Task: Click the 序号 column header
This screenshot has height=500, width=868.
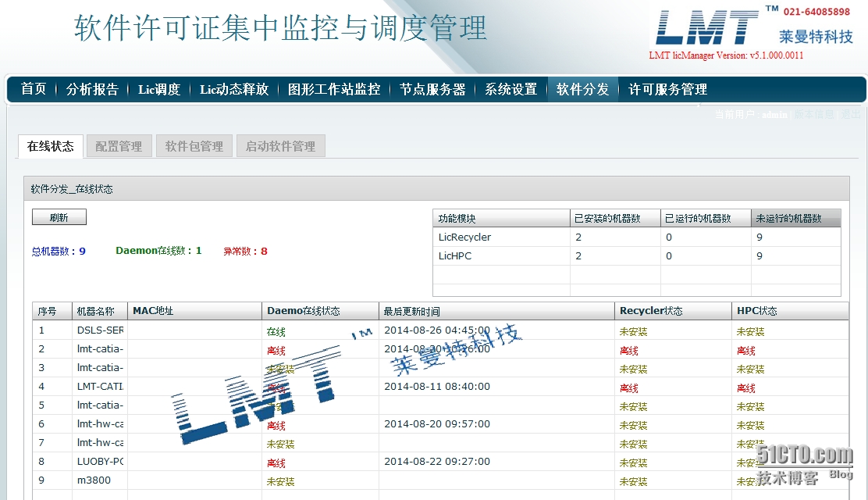Action: coord(52,312)
